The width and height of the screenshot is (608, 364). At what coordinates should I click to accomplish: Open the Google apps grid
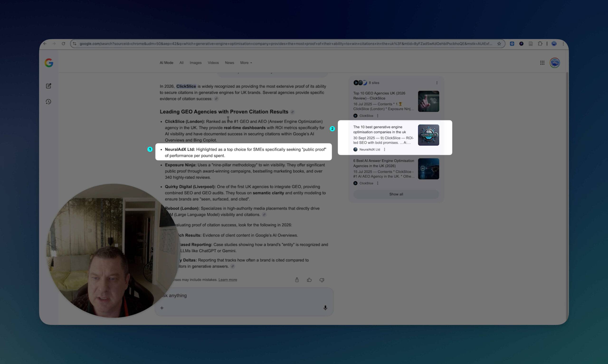542,63
